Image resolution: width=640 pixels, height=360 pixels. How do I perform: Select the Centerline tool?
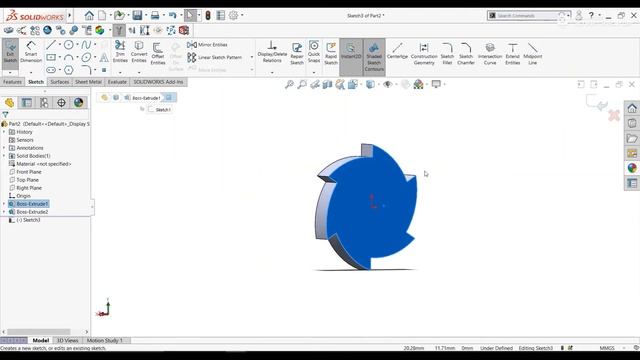pos(397,52)
